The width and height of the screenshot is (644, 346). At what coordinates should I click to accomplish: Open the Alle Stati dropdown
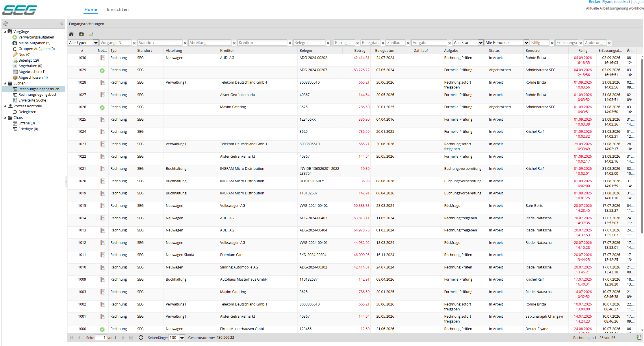pos(468,43)
